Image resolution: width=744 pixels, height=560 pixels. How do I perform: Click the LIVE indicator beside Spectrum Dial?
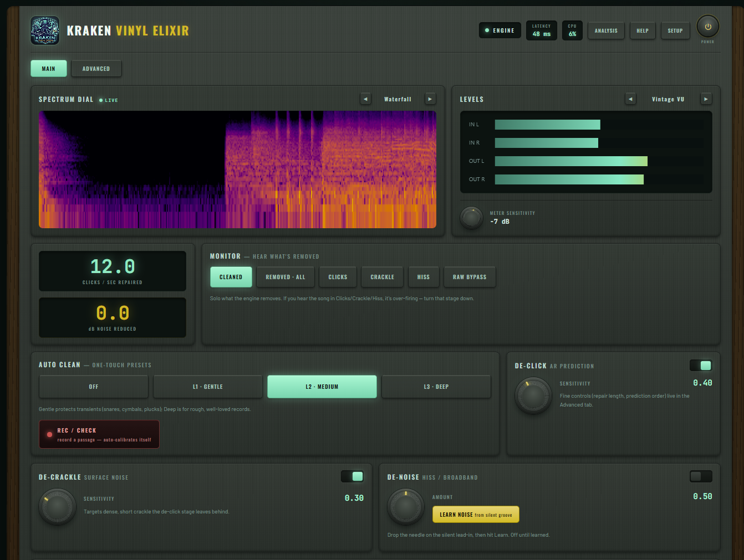point(109,100)
